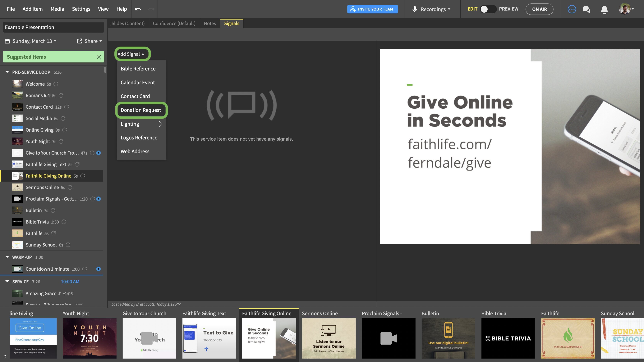Click the calendar icon next to Sunday, March 13
The image size is (644, 362).
[x=7, y=41]
